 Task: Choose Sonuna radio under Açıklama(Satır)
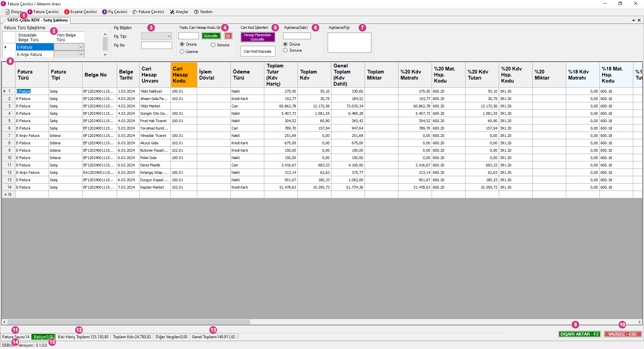(285, 50)
